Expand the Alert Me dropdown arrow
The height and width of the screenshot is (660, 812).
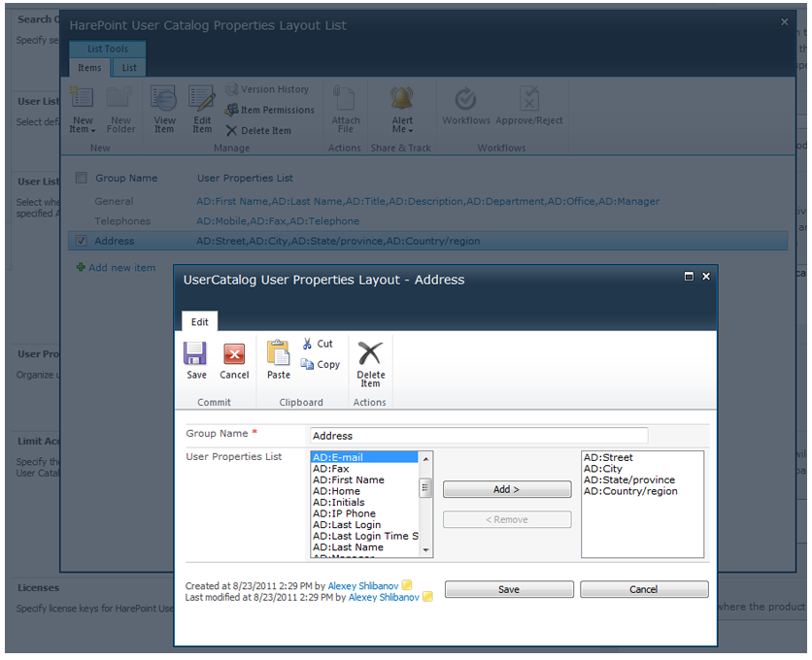(410, 130)
